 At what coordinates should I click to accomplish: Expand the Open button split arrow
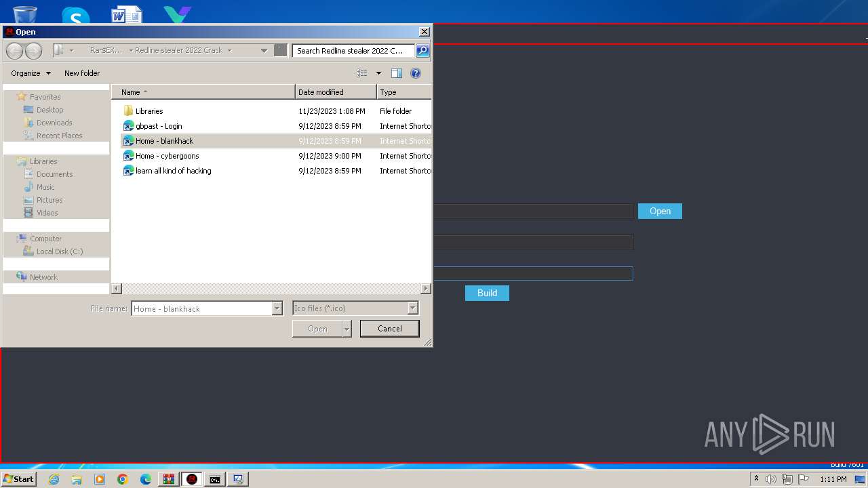pyautogui.click(x=347, y=329)
